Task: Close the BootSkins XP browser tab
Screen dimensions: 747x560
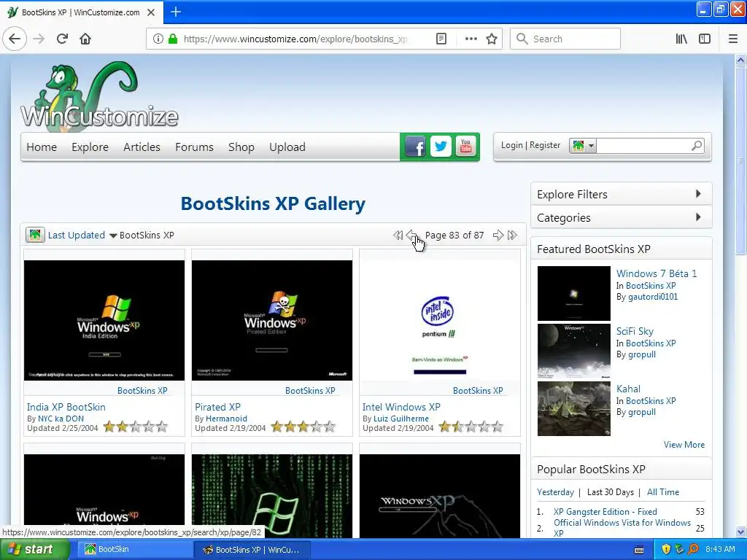Action: pos(151,12)
